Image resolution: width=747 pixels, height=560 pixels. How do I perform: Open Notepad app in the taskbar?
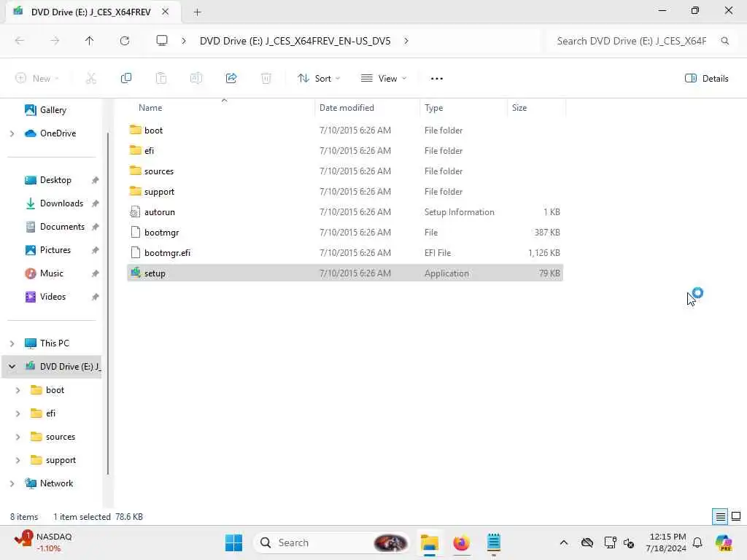tap(494, 542)
